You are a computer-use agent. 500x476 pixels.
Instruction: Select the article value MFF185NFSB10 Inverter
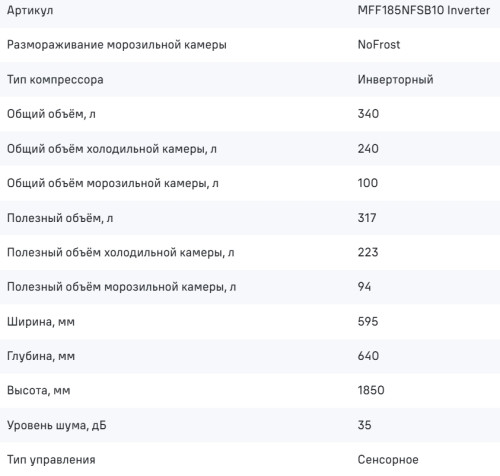coord(424,10)
